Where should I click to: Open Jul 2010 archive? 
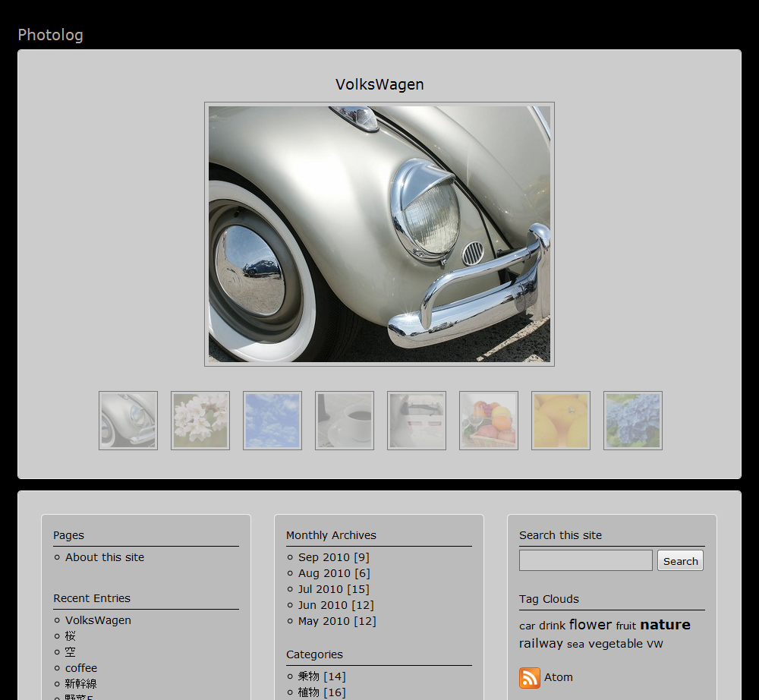pyautogui.click(x=333, y=589)
